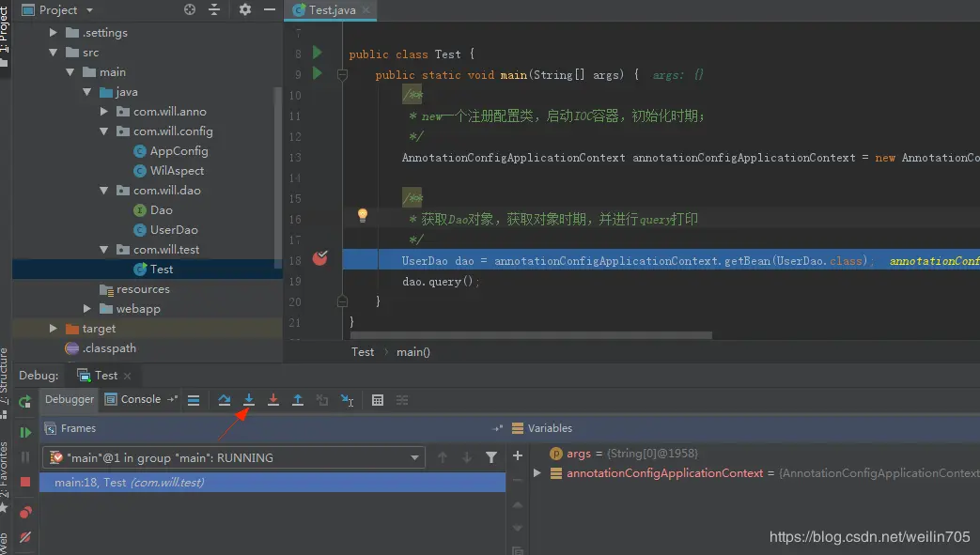Open the Evaluate Expression calculator icon
Image resolution: width=980 pixels, height=555 pixels.
pyautogui.click(x=378, y=400)
